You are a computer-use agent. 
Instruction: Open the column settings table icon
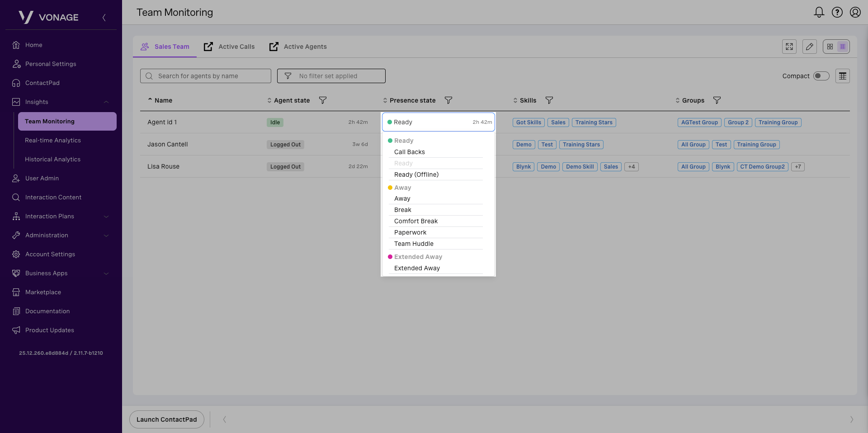tap(842, 76)
